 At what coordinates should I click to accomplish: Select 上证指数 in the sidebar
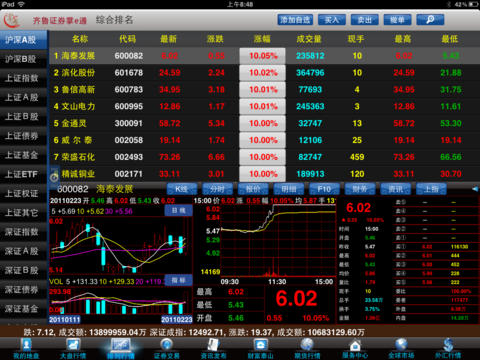(23, 78)
